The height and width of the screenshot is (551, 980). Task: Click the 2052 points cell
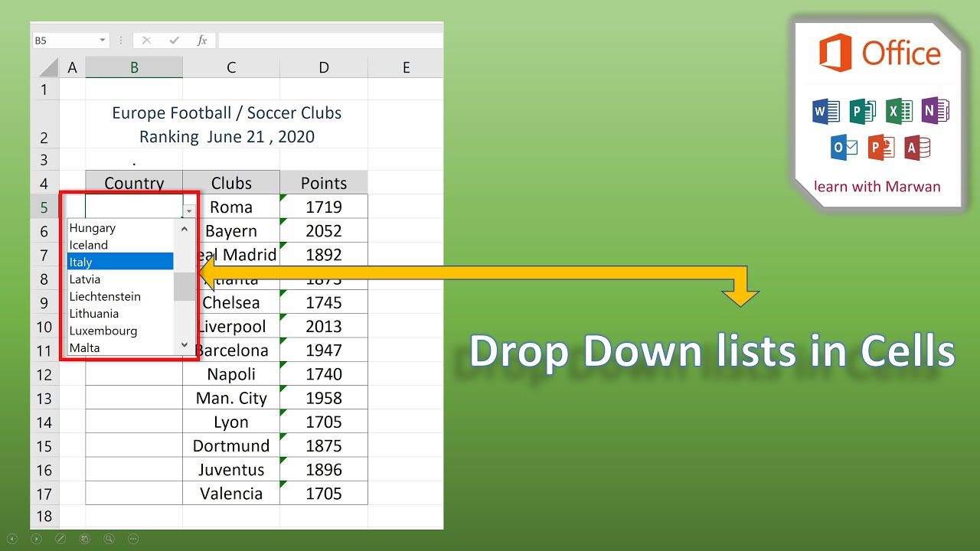pos(324,230)
